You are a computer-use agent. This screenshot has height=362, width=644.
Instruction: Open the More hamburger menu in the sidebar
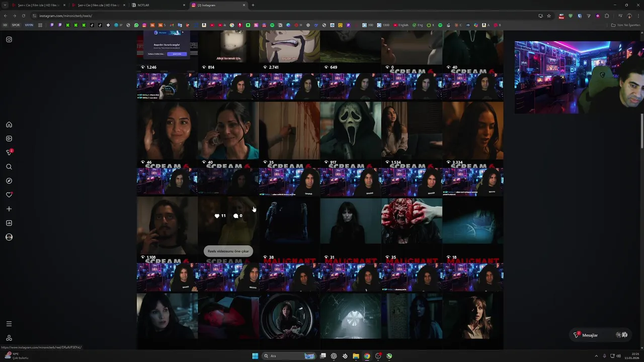pos(9,324)
